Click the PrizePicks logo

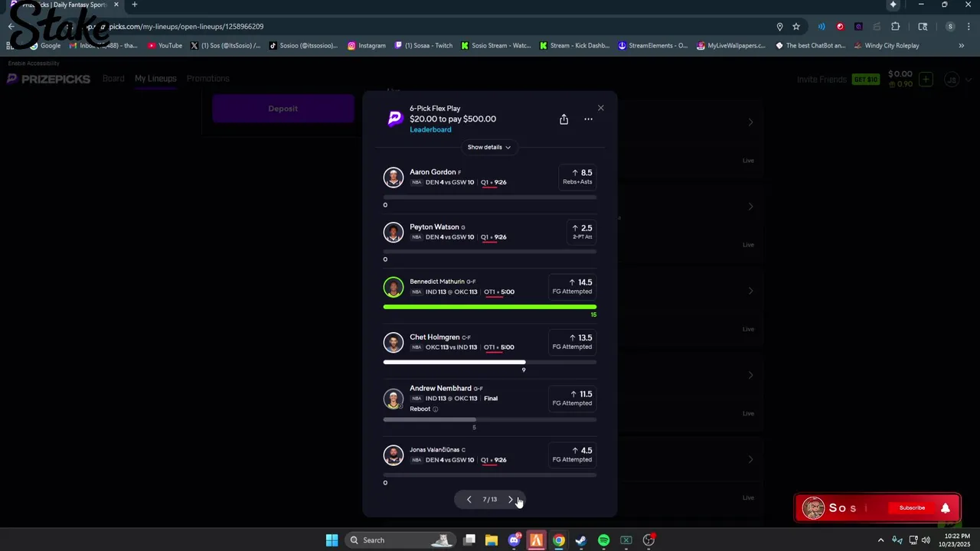tap(49, 79)
